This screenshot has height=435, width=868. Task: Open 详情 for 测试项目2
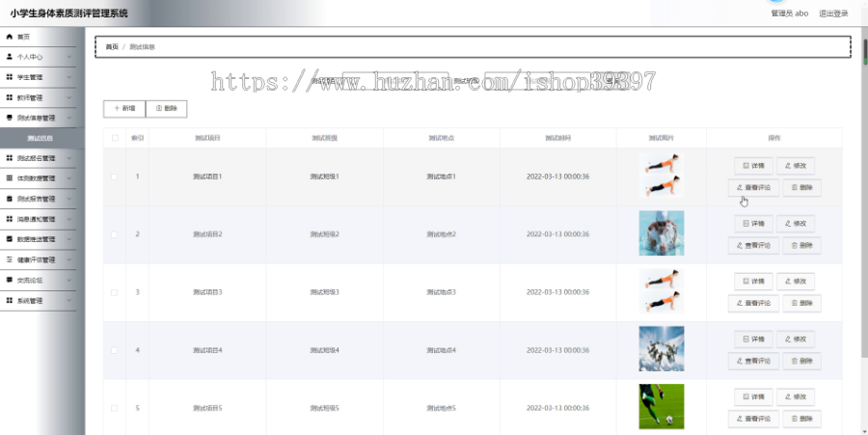click(x=753, y=224)
